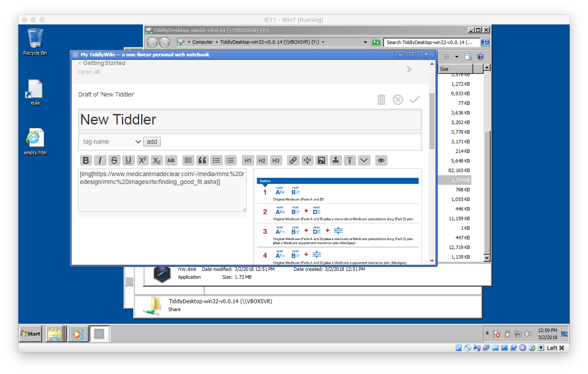588x374 pixels.
Task: Apply superscript formatting
Action: (143, 160)
